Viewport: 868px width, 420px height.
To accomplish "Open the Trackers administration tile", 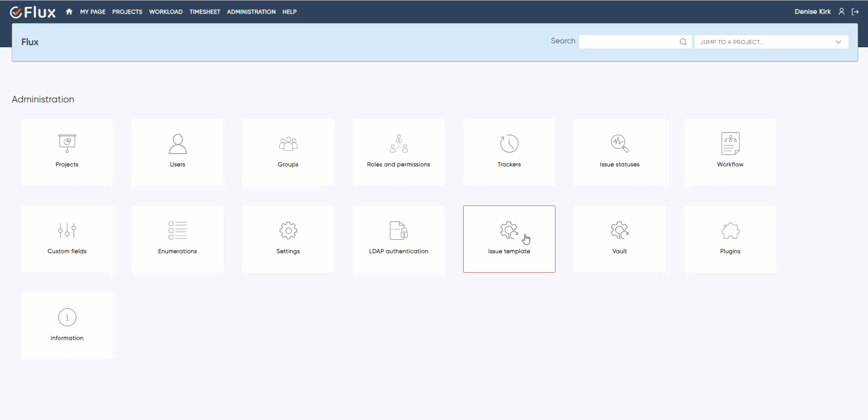I will 509,152.
